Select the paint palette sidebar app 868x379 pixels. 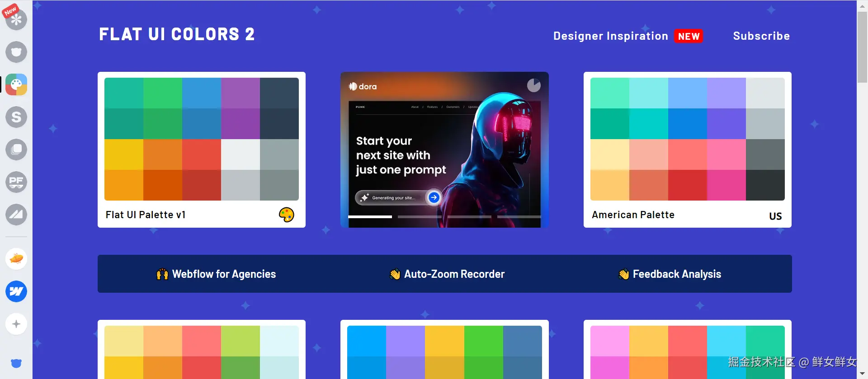coord(16,84)
